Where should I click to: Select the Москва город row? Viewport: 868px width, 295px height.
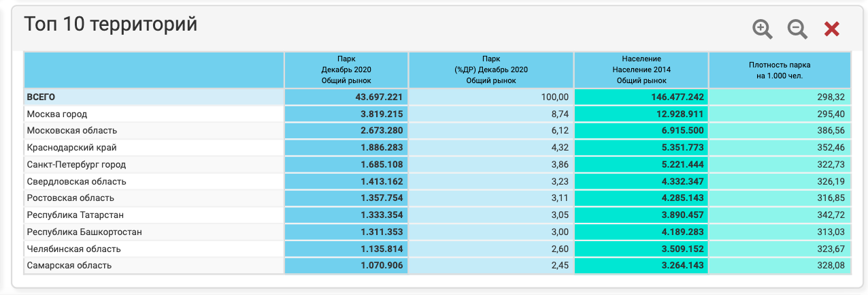(x=57, y=114)
